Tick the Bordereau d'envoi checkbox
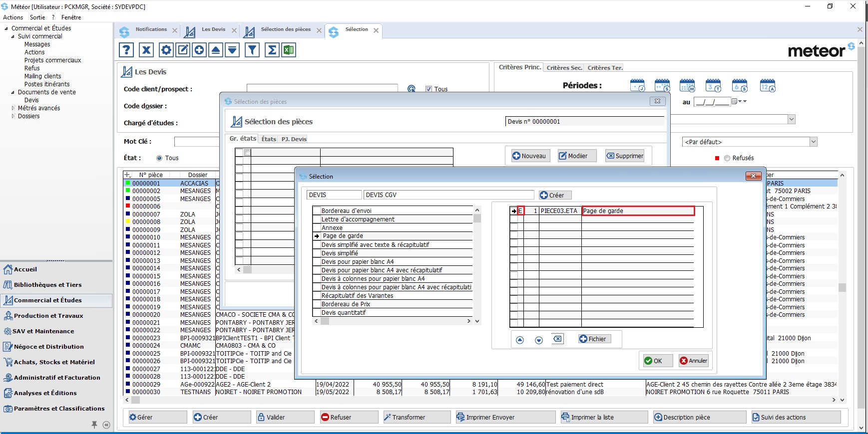This screenshot has width=868, height=434. [317, 211]
